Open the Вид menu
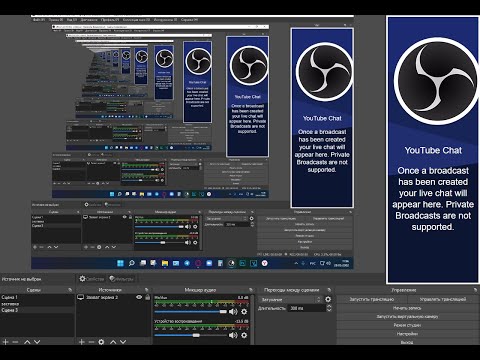This screenshot has height=360, width=480. click(71, 20)
